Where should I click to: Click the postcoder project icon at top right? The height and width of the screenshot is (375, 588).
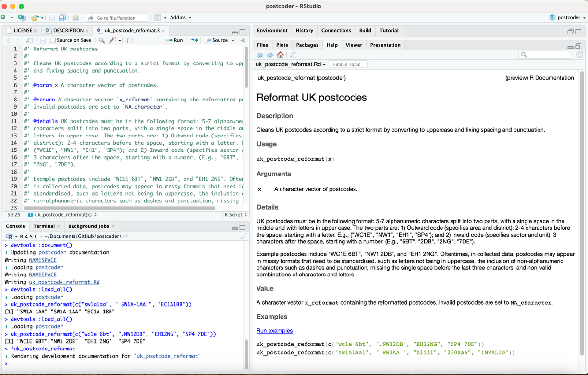click(552, 17)
